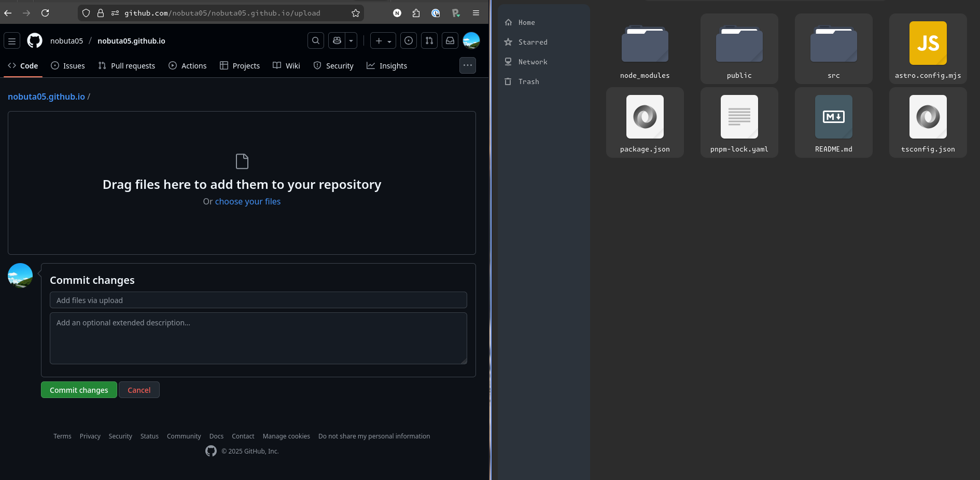This screenshot has width=980, height=480.
Task: Open Home in the file manager sidebar
Action: [526, 22]
